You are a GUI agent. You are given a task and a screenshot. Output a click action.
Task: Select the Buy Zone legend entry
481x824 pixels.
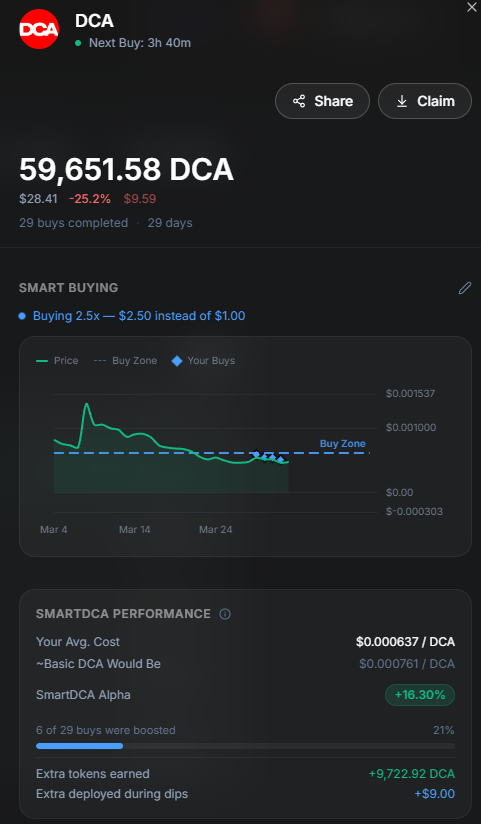coord(125,360)
